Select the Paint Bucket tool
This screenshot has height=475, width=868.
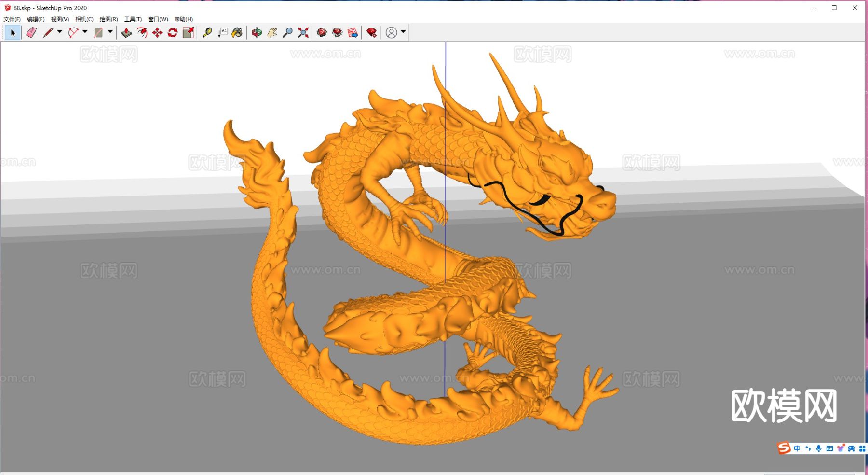tap(237, 32)
